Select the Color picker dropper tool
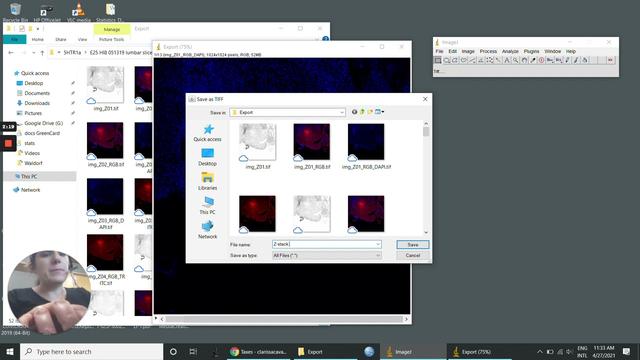 [533, 60]
